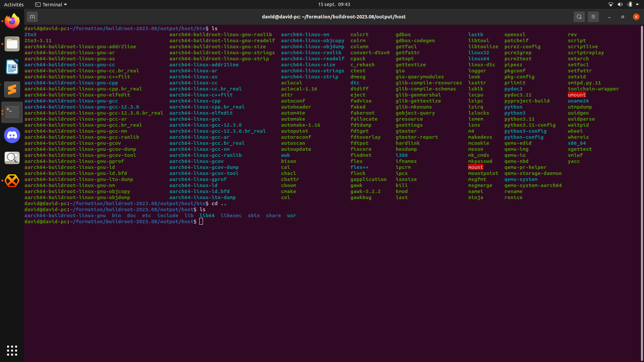Click 'meson' in the listing
The width and height of the screenshot is (644, 362).
click(x=475, y=149)
